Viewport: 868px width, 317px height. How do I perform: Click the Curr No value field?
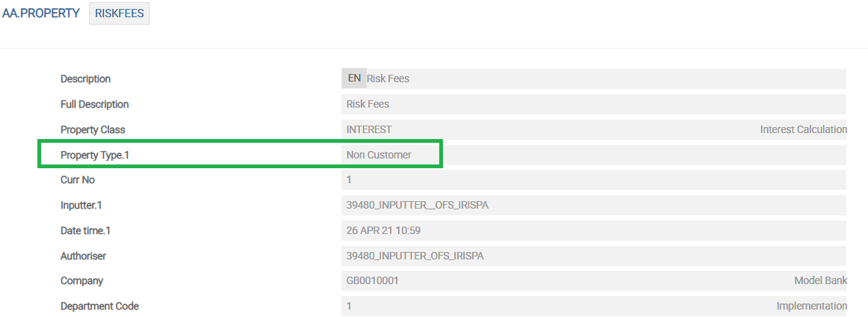[x=593, y=180]
